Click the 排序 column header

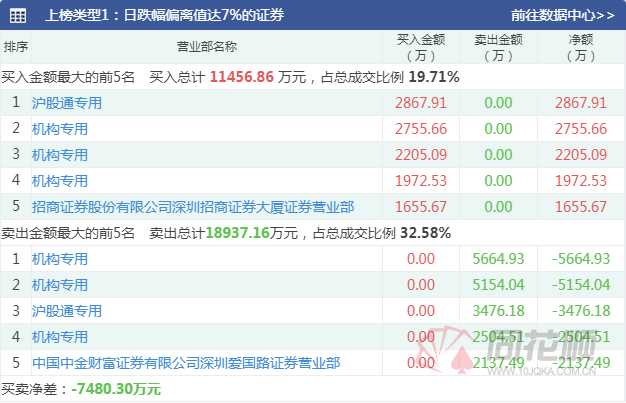click(x=16, y=47)
